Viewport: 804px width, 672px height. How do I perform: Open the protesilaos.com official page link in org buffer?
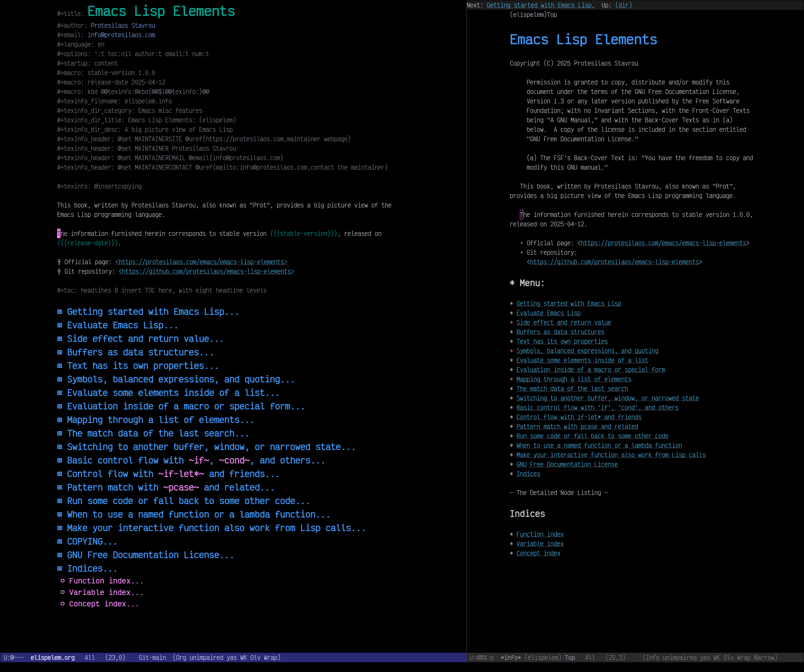point(201,262)
